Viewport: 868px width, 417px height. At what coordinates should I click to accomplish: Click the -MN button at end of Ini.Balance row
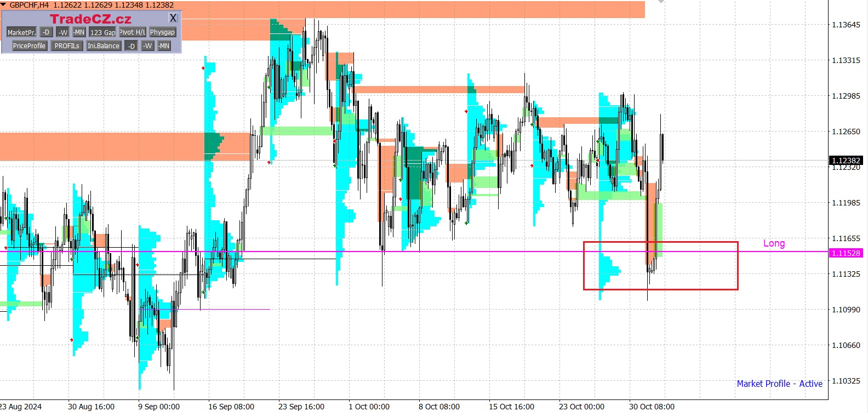pyautogui.click(x=164, y=46)
